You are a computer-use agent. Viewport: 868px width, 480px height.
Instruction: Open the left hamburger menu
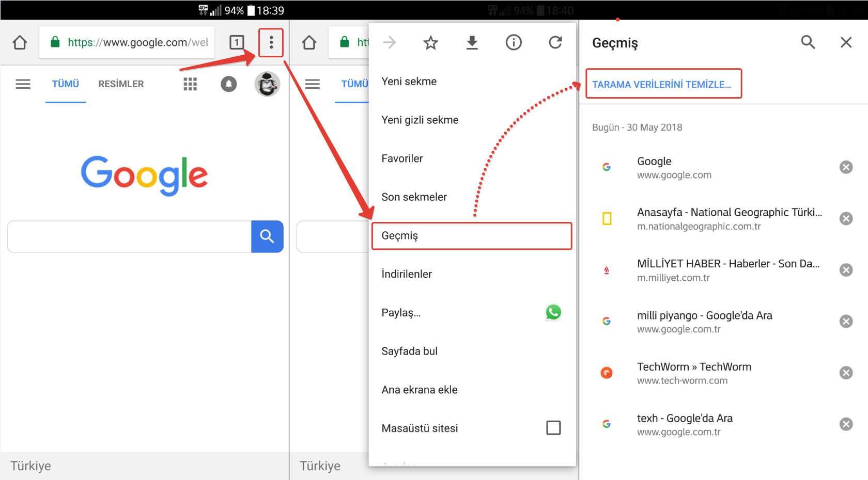(23, 84)
